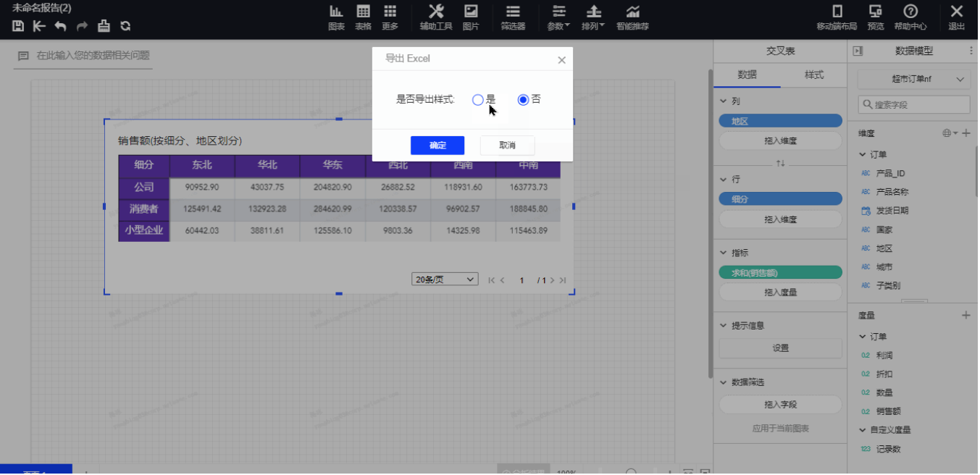
Task: Open the 超市订单nf data model dropdown
Action: [x=913, y=80]
